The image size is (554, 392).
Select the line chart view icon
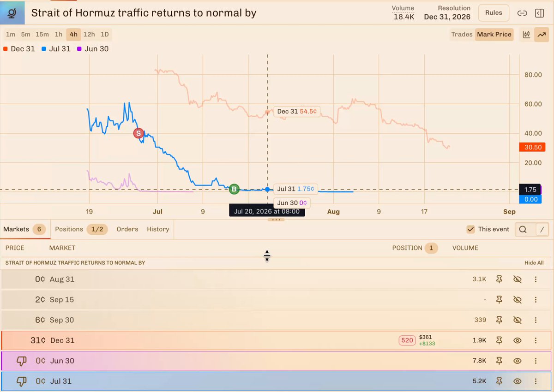tap(541, 35)
